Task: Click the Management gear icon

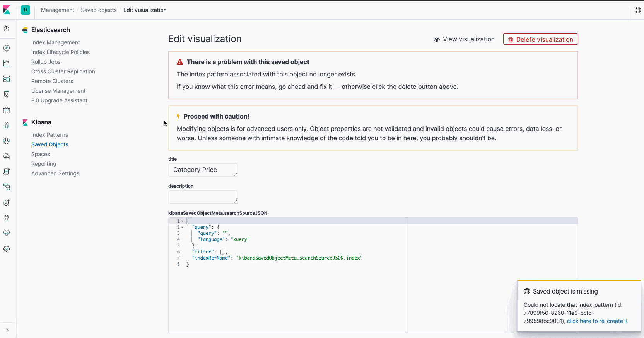Action: click(x=7, y=249)
